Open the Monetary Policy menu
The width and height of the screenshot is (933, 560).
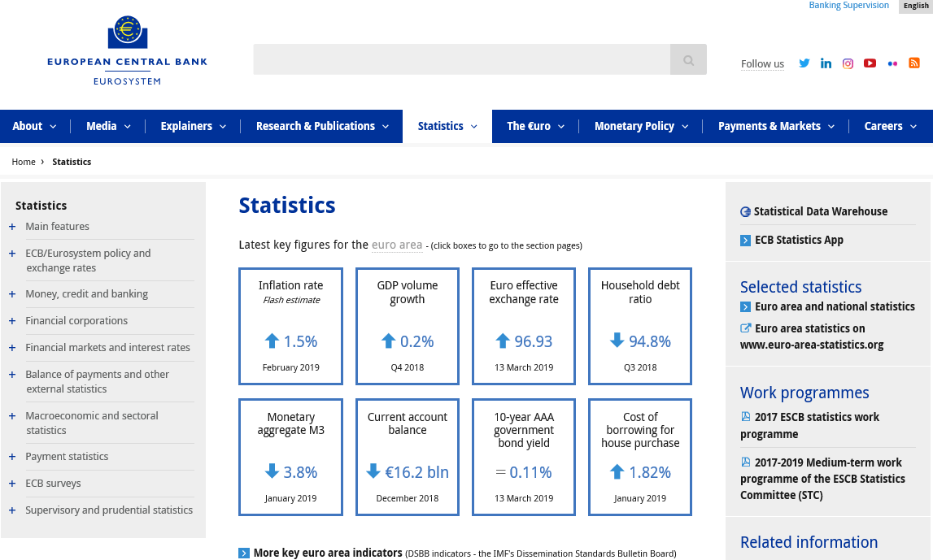[641, 126]
